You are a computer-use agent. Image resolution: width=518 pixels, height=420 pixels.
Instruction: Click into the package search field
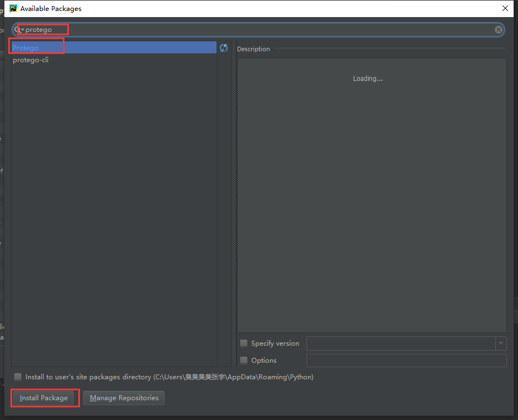click(x=258, y=30)
